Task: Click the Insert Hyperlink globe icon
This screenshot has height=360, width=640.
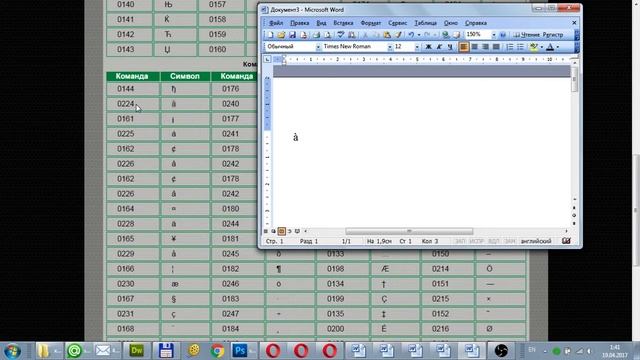Action: [445, 35]
